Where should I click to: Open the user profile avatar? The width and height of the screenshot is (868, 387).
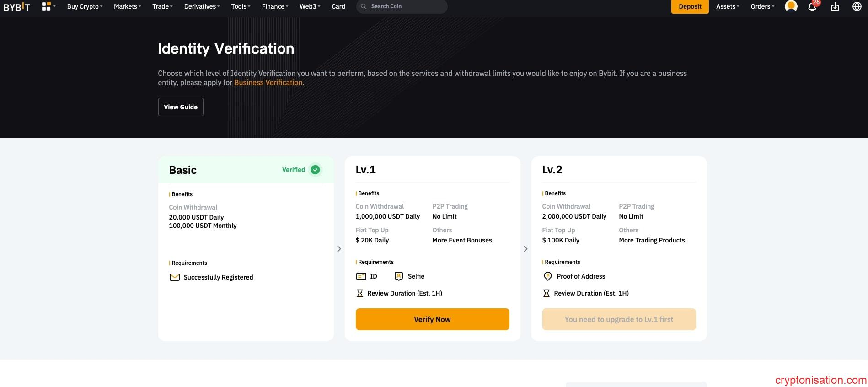click(791, 6)
